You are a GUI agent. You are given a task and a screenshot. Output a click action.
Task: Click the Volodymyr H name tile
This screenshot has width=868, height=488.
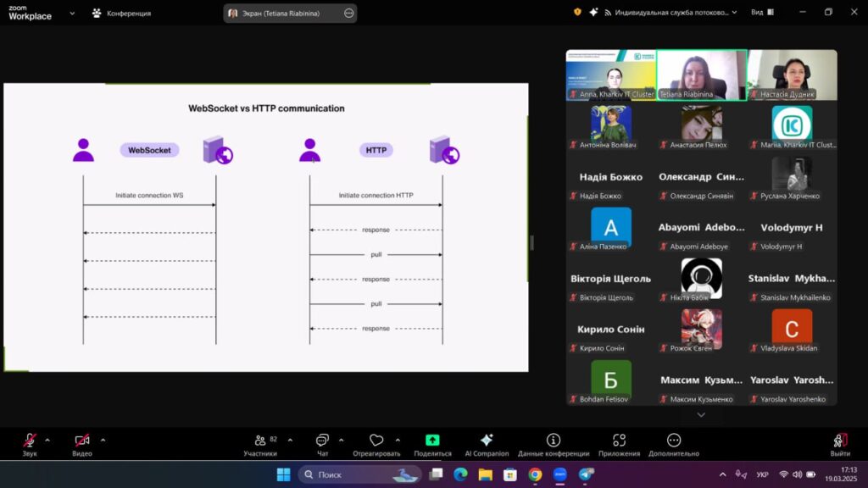(793, 228)
